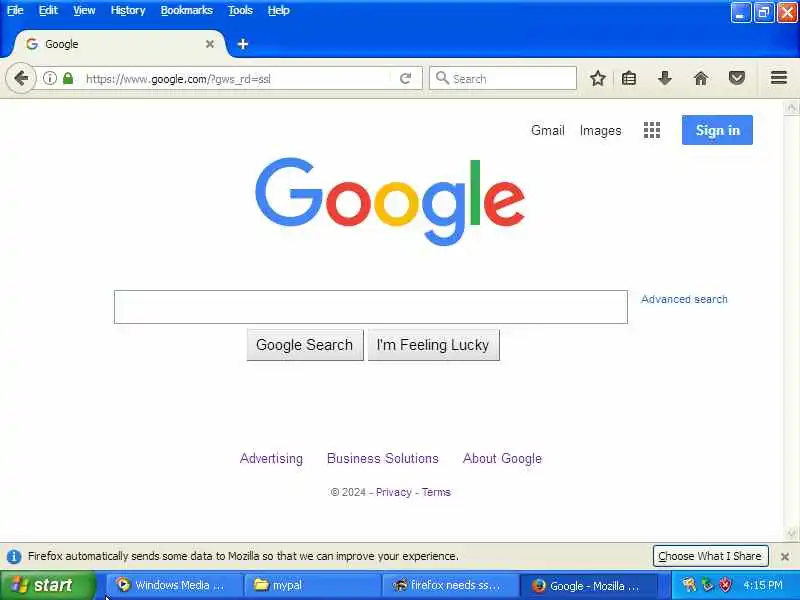Click the page scrollbar up arrow

791,107
